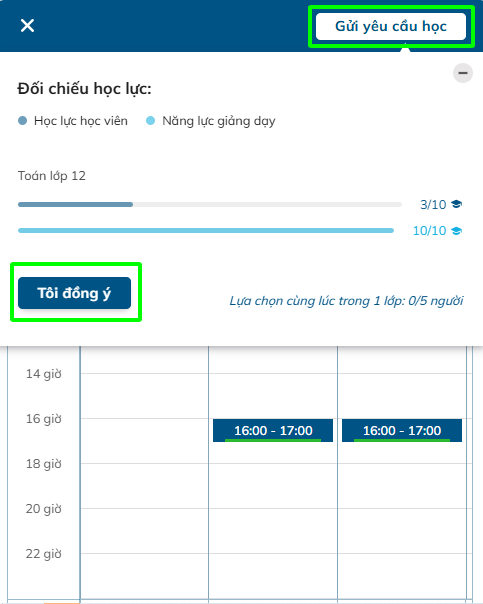This screenshot has width=483, height=604.
Task: Select the 16:00 - 17:00 slot in the rightmost column
Action: (402, 430)
